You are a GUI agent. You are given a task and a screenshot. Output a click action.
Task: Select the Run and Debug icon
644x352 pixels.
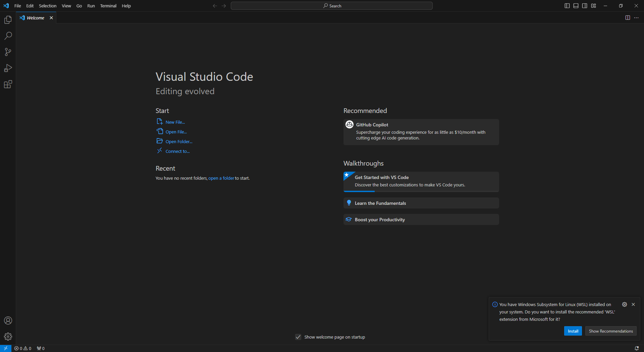coord(8,68)
